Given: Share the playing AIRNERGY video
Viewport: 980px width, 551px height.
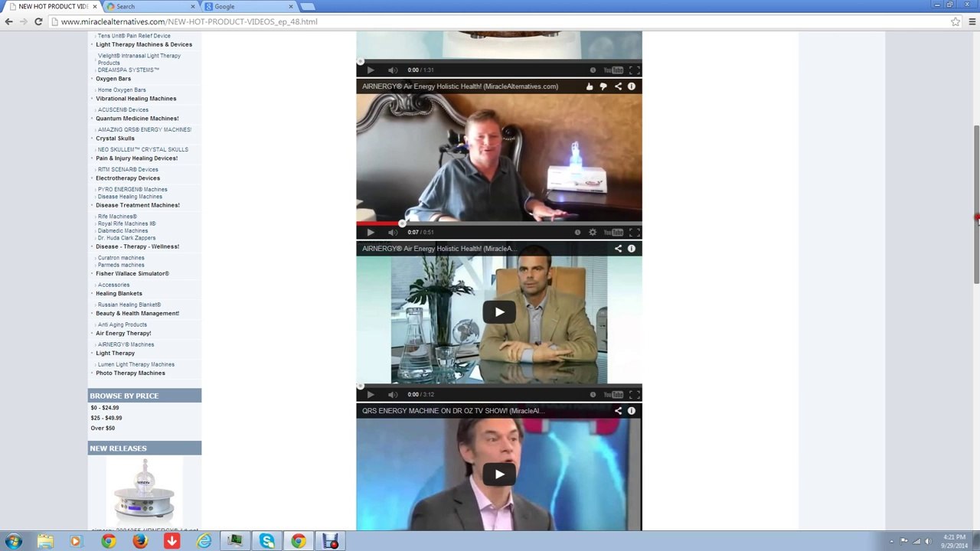Looking at the screenshot, I should tap(618, 86).
